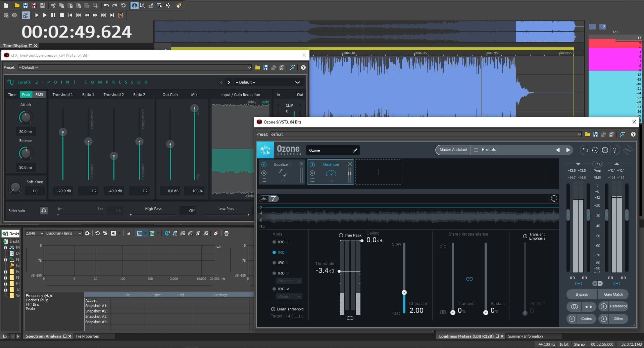Click the Ozone help question mark icon
The image size is (644, 348).
point(614,150)
